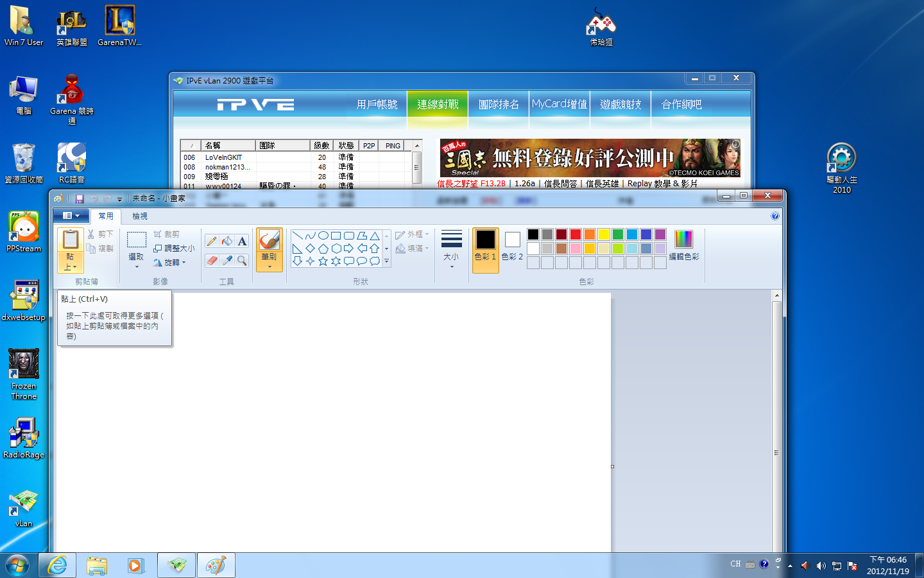Activate the Color picker eyedropper tool

point(227,260)
